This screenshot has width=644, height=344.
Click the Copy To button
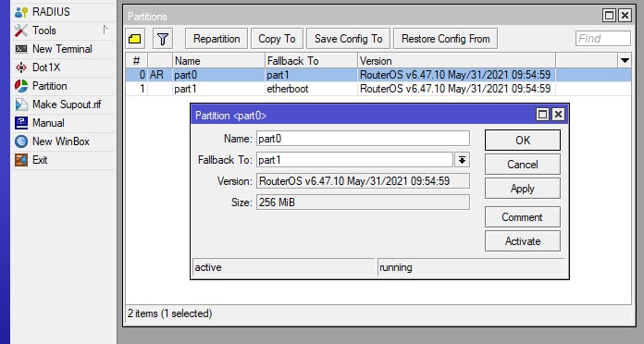[x=277, y=39]
